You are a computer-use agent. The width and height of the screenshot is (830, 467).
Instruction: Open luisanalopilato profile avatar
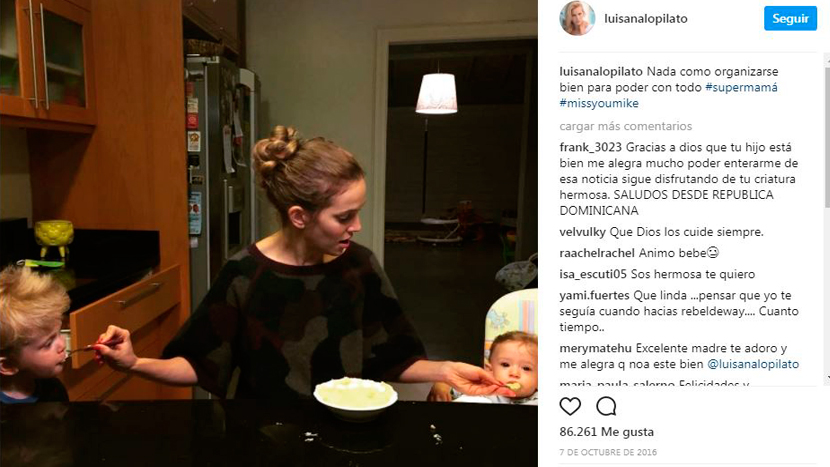(x=577, y=18)
